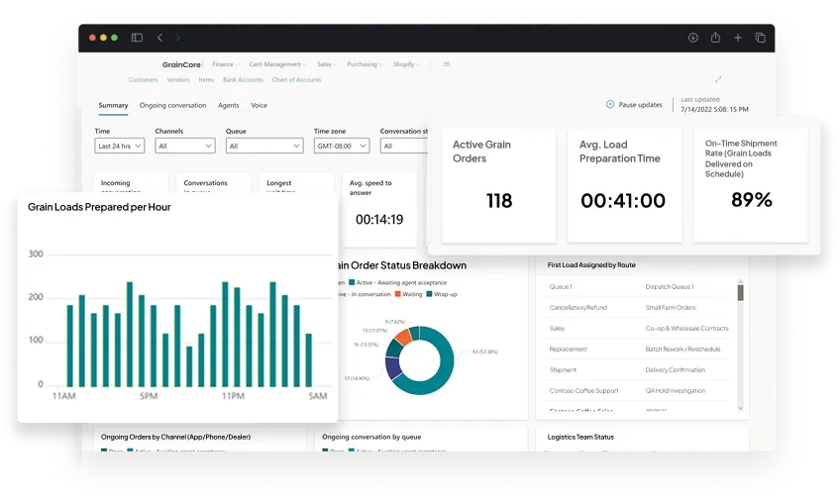Click the route list vertical scrollbar
Image resolution: width=839 pixels, height=504 pixels.
(x=740, y=291)
